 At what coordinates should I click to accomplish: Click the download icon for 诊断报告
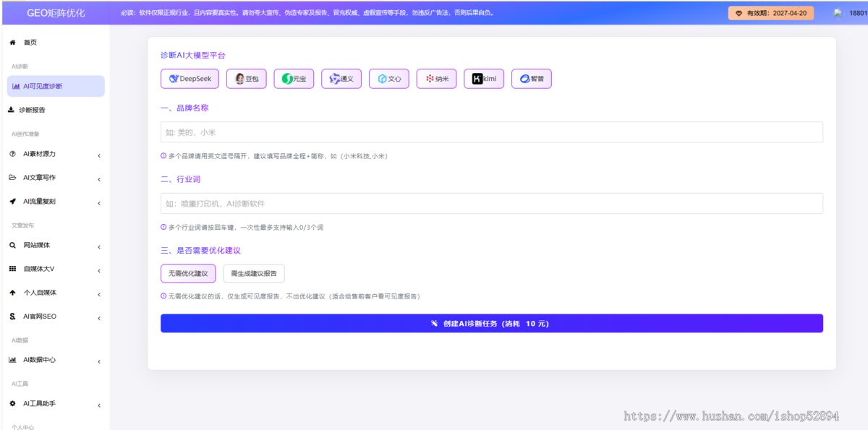click(11, 110)
